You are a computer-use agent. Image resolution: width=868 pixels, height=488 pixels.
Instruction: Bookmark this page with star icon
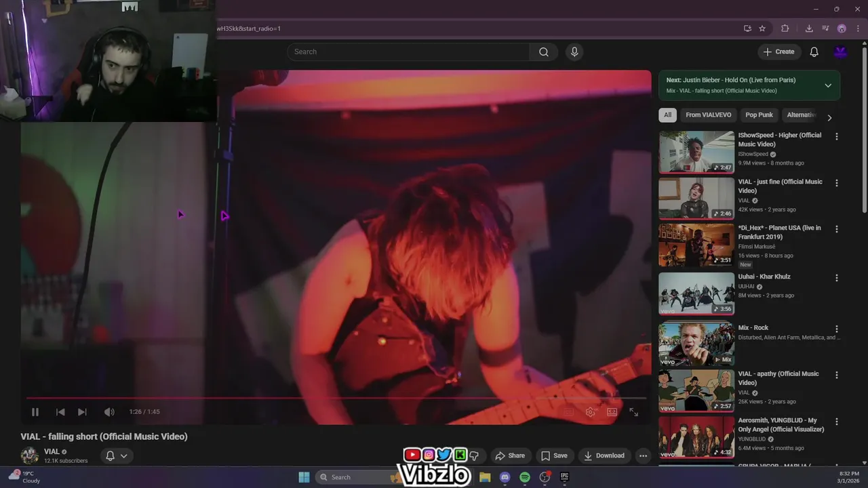click(762, 28)
